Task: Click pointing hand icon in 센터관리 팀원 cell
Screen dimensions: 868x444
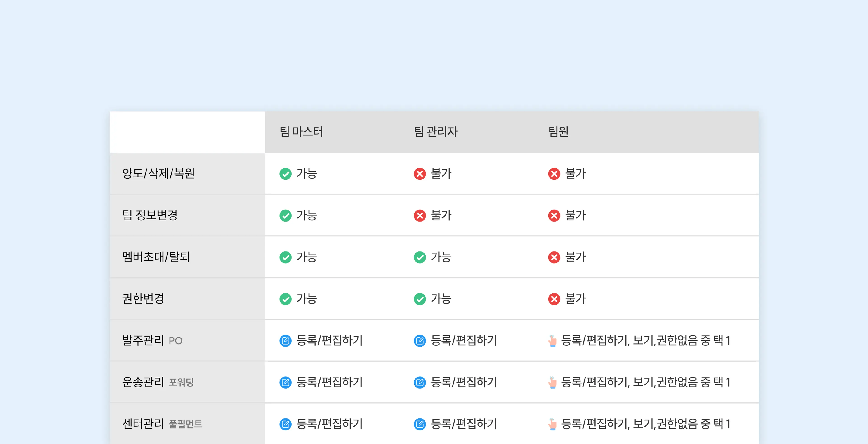Action: click(x=552, y=425)
